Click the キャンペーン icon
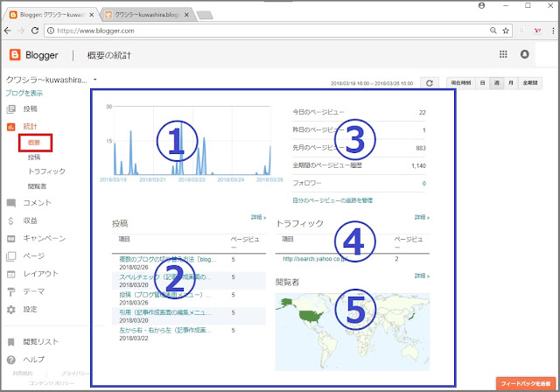The height and width of the screenshot is (392, 560). [x=11, y=239]
